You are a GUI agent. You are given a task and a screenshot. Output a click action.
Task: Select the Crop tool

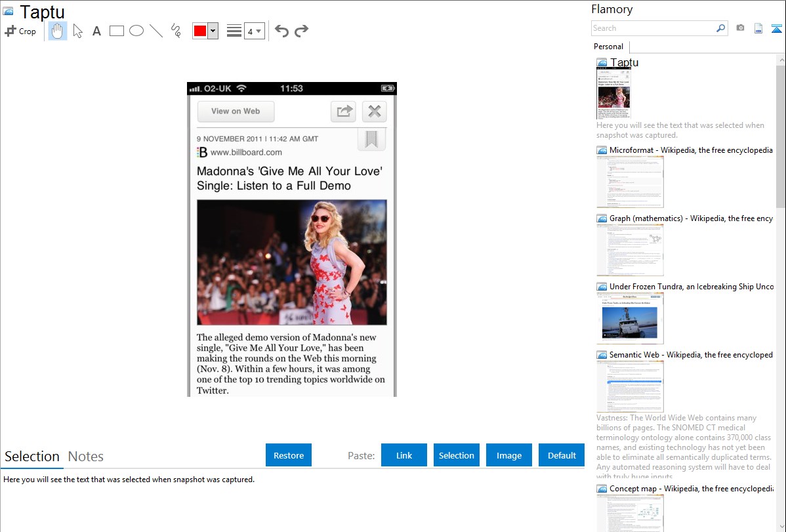coord(20,31)
